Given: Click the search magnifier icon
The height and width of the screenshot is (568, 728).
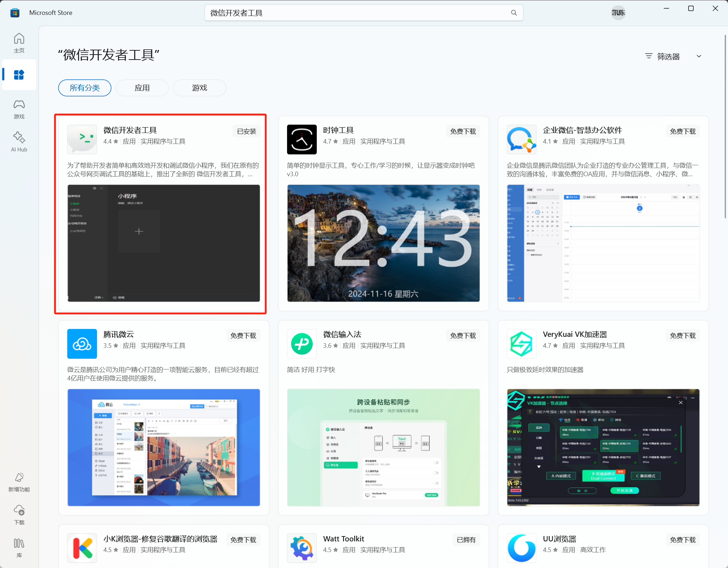Looking at the screenshot, I should tap(514, 12).
